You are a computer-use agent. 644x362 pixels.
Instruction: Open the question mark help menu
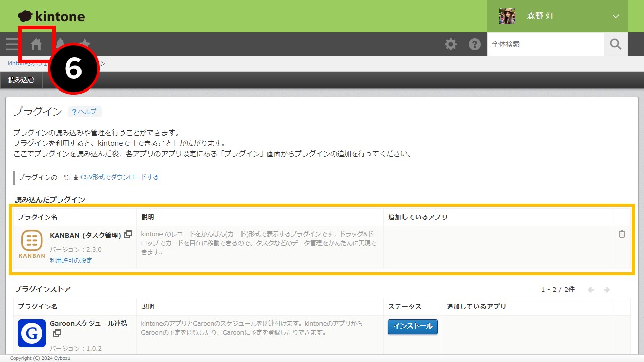point(475,44)
